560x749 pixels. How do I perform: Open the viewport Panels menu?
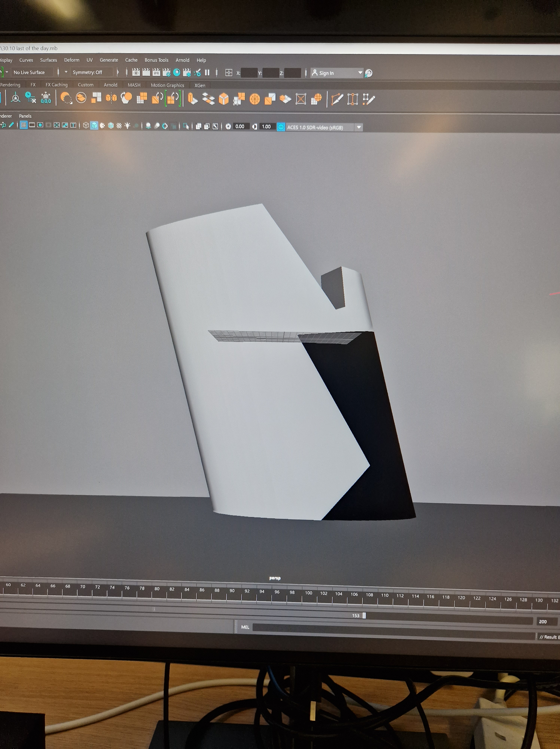pos(25,116)
